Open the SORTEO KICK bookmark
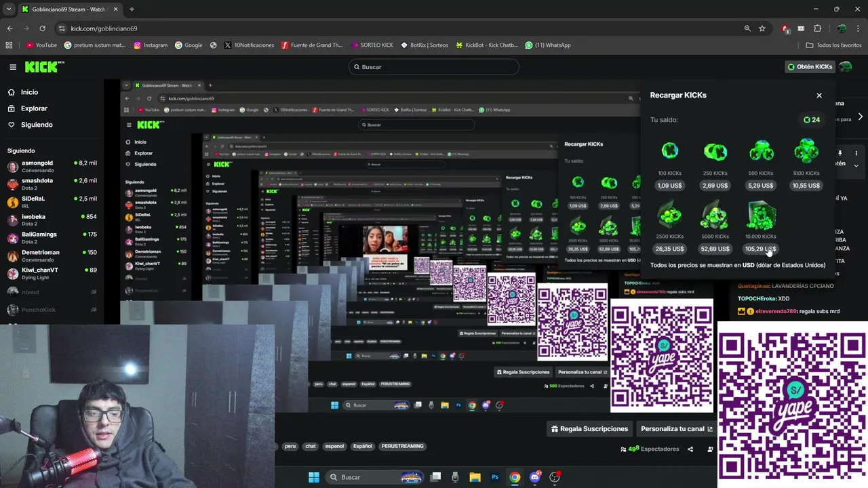Viewport: 868px width, 488px height. click(x=372, y=45)
